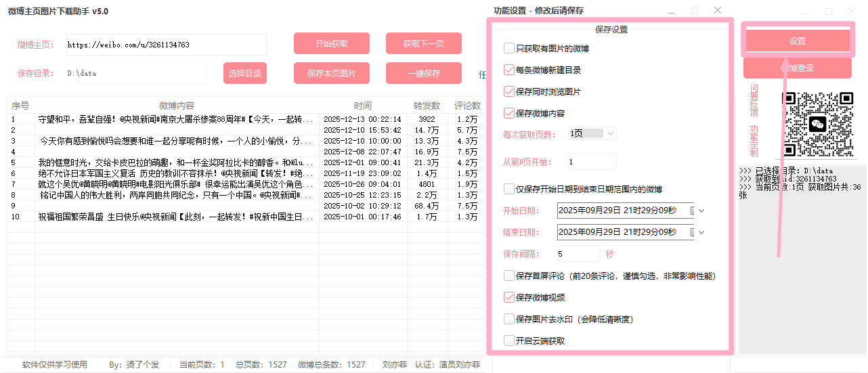Click repost count 3922
This screenshot has width=868, height=373.
coord(427,119)
